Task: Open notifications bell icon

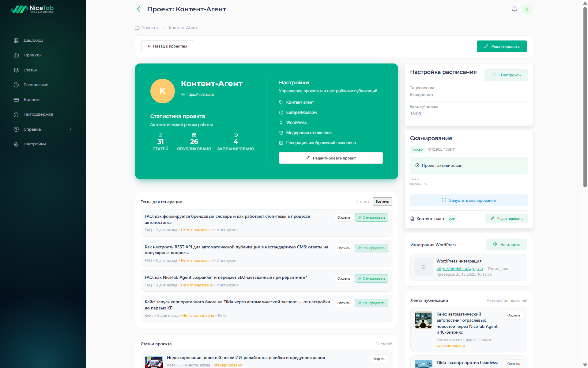Action: click(514, 9)
